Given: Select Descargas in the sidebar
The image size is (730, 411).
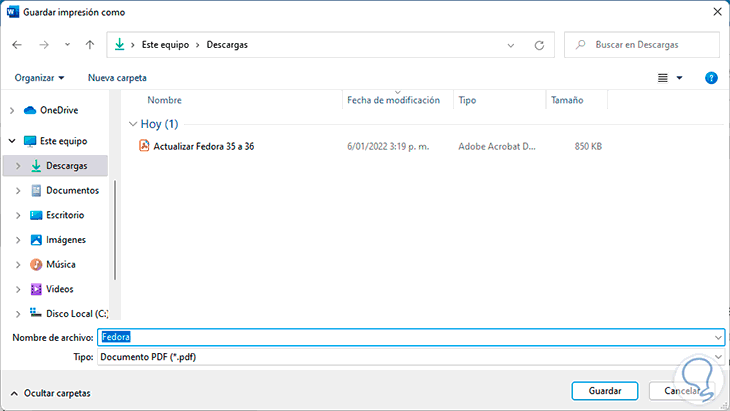Looking at the screenshot, I should 67,166.
